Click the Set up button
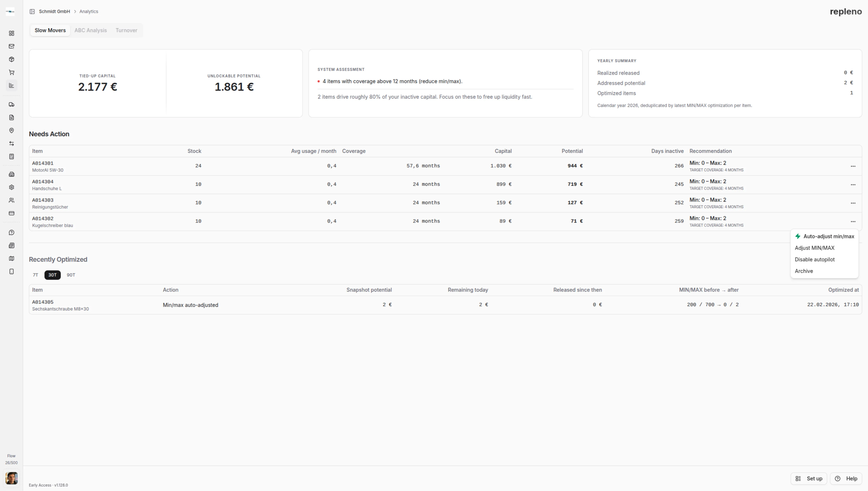 point(809,479)
